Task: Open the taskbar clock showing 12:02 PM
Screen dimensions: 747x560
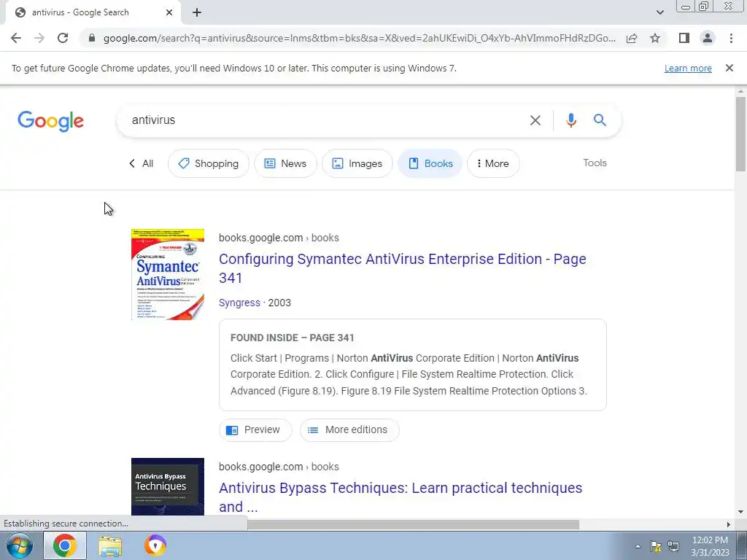Action: [x=710, y=546]
